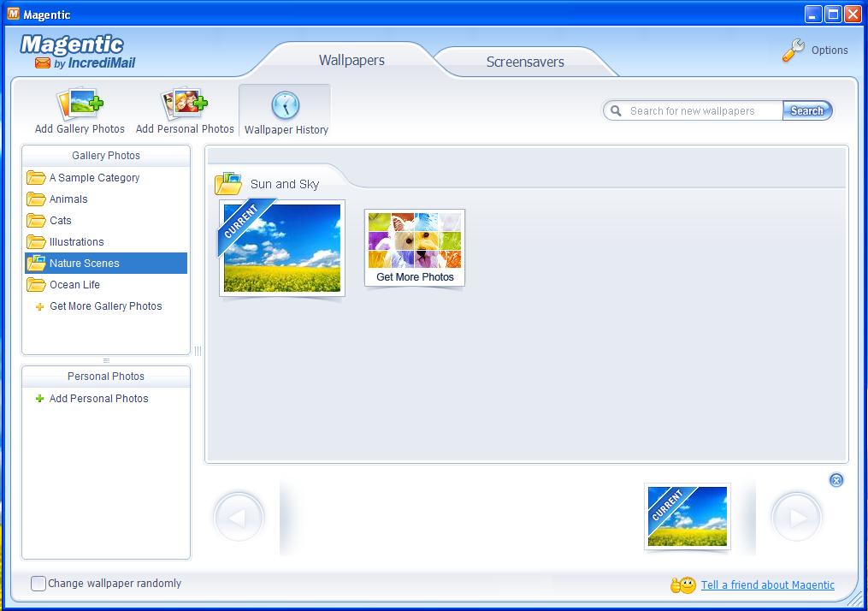This screenshot has height=611, width=868.
Task: Click the Options label
Action: [830, 50]
